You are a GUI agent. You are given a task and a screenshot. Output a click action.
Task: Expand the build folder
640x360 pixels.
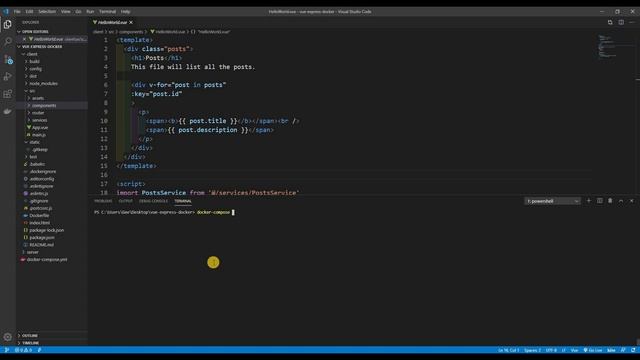pos(34,61)
